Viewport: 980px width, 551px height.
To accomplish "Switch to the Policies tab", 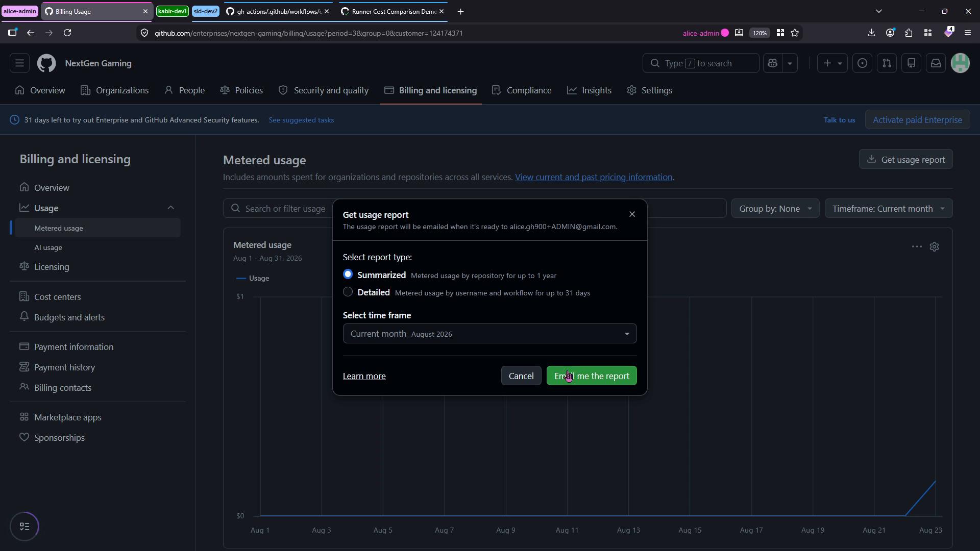I will (241, 90).
